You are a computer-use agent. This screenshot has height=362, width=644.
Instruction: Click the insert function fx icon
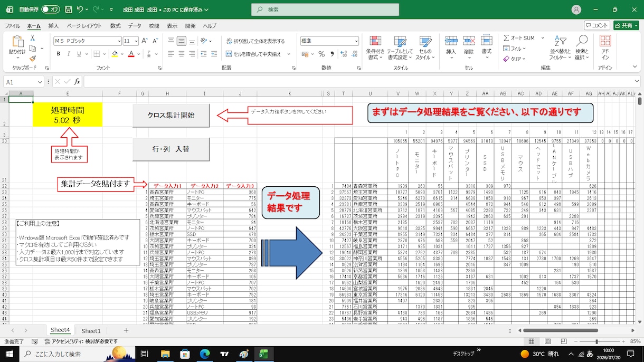tap(77, 81)
